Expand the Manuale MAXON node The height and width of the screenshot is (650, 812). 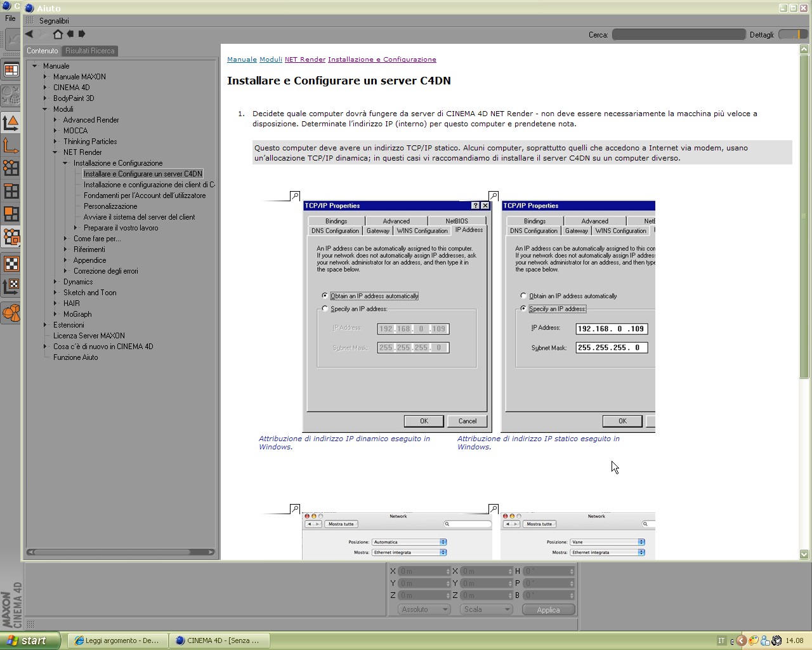tap(45, 77)
